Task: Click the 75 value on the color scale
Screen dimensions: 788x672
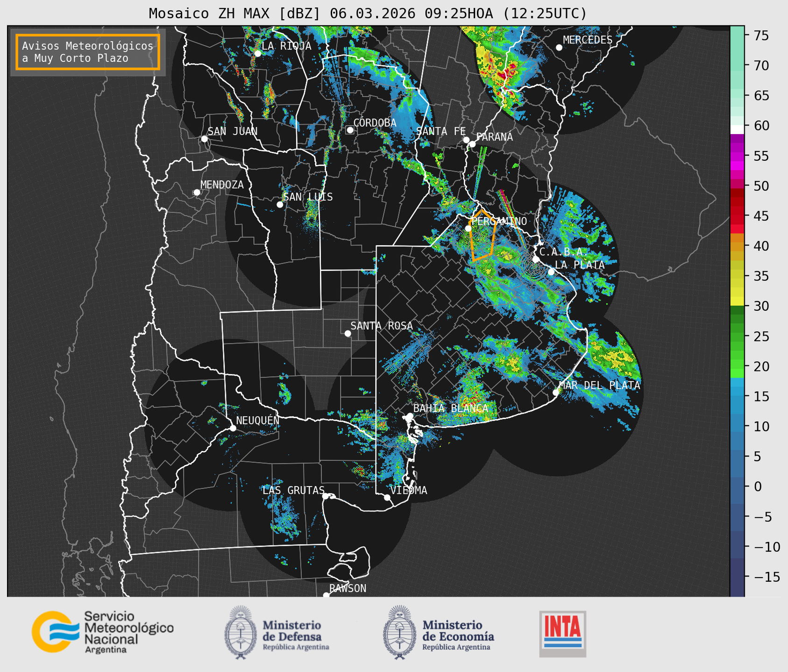Action: pyautogui.click(x=761, y=36)
